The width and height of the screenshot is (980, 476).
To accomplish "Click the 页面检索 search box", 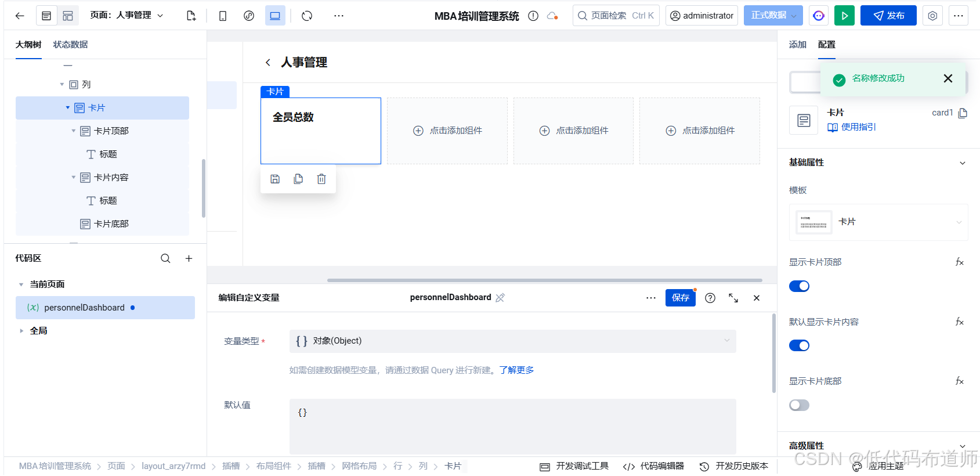I will (x=616, y=16).
